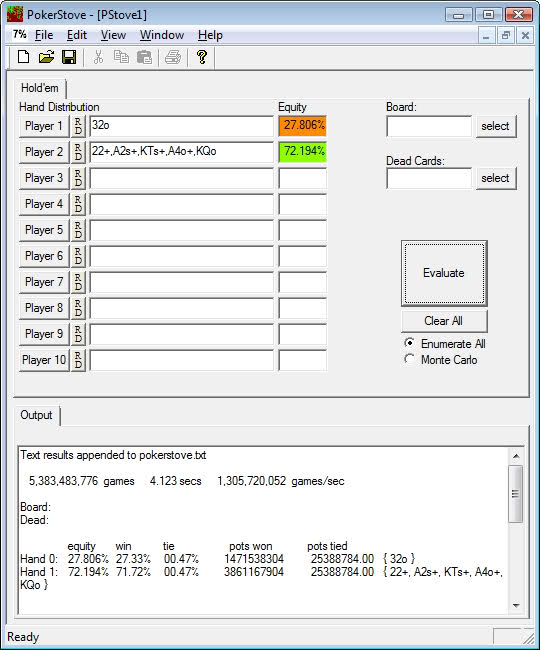This screenshot has width=540, height=650.
Task: Click the green 72.194% equity box
Action: 303,152
